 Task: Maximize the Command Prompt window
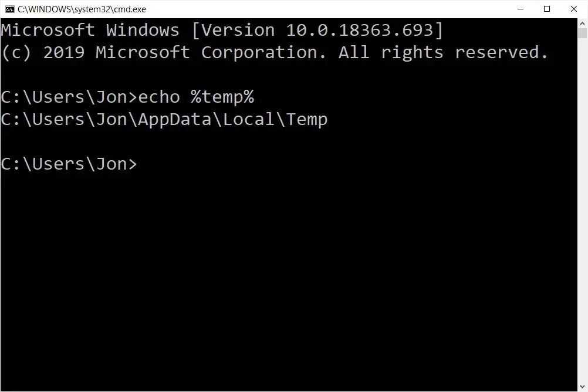547,9
